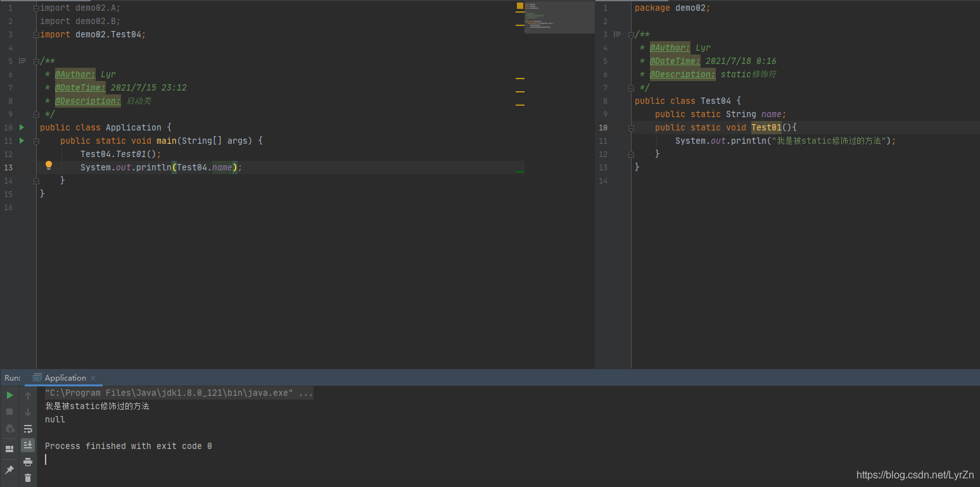
Task: Click 'main' method name in Application
Action: pyautogui.click(x=167, y=141)
